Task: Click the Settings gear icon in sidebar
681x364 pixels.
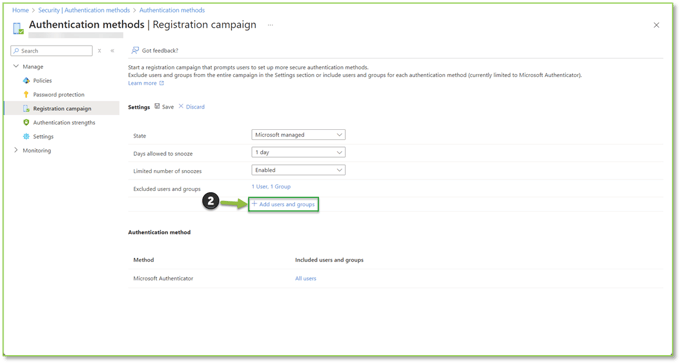Action: point(26,136)
